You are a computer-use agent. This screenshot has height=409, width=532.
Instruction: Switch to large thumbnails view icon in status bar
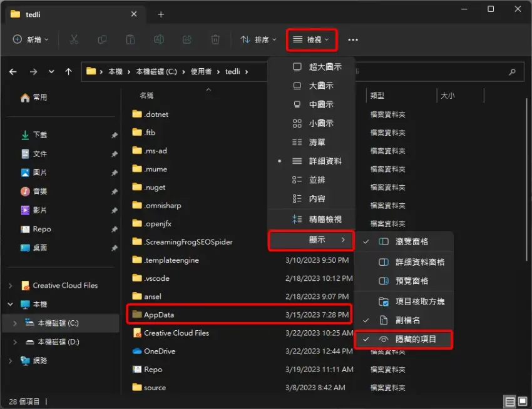[522, 401]
